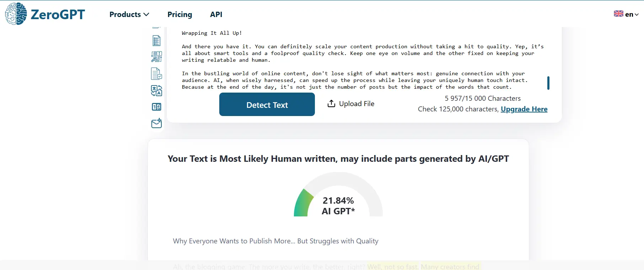This screenshot has height=270, width=644.
Task: Click Upload File
Action: [350, 104]
